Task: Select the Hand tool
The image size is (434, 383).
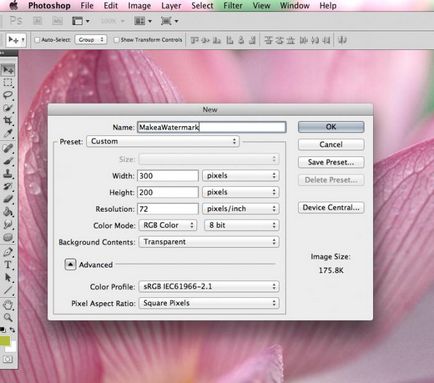Action: point(8,304)
